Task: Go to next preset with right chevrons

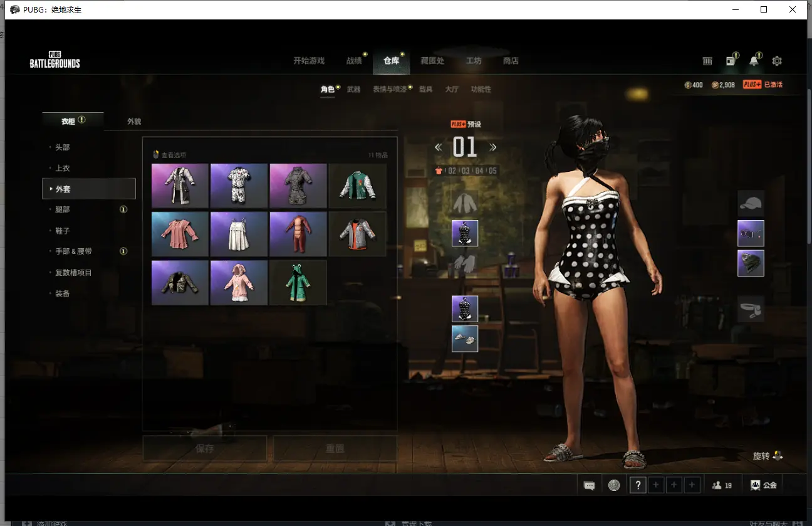Action: (x=493, y=147)
